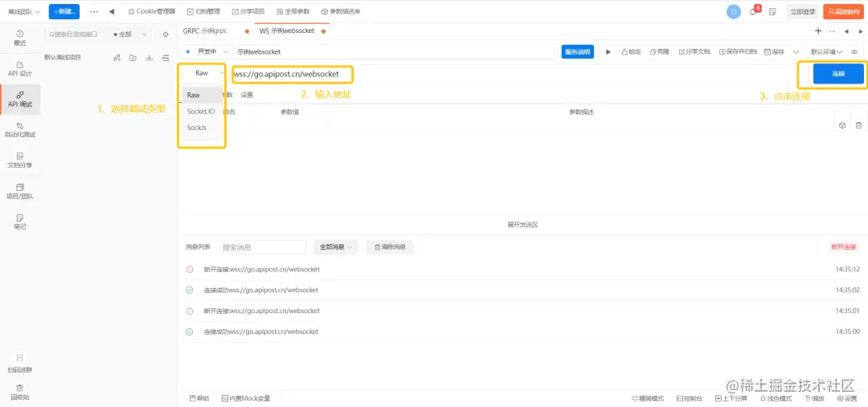Switch to WS 示例websocket tab

pos(287,31)
